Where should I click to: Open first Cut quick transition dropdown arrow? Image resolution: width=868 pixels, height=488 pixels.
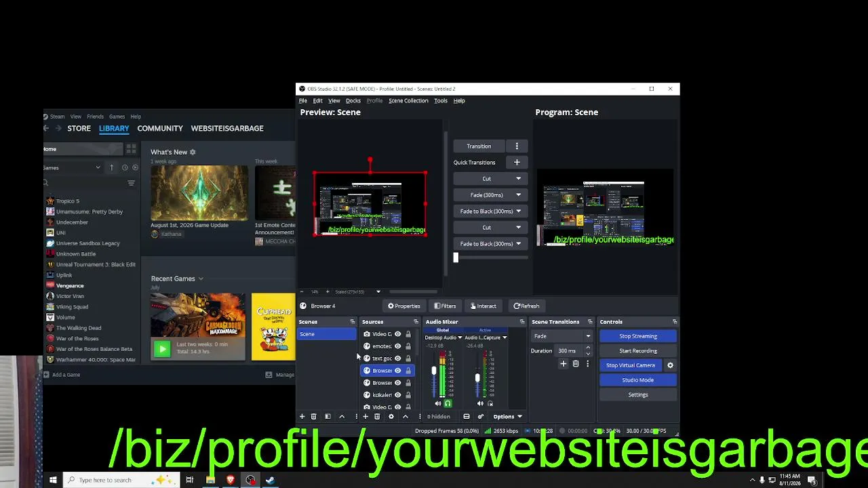(518, 179)
